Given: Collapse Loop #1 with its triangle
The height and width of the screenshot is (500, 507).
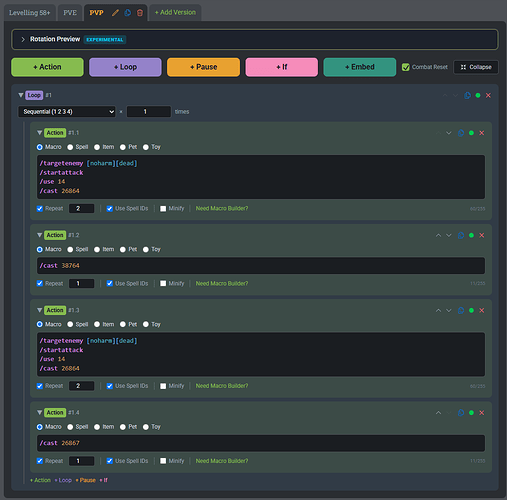Looking at the screenshot, I should tap(21, 95).
